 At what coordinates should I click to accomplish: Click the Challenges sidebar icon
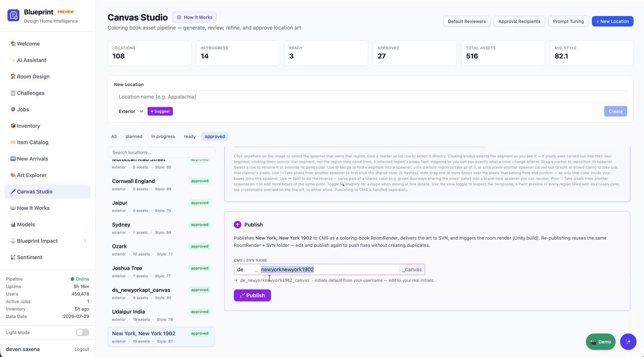[x=13, y=93]
